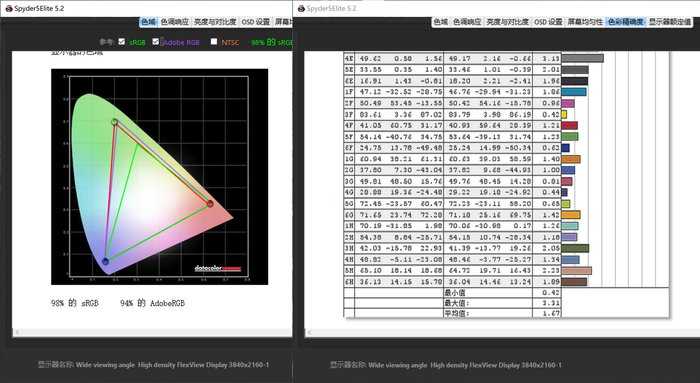The image size is (700, 383).
Task: Click the olive green bar for row 3H
Action: (575, 248)
